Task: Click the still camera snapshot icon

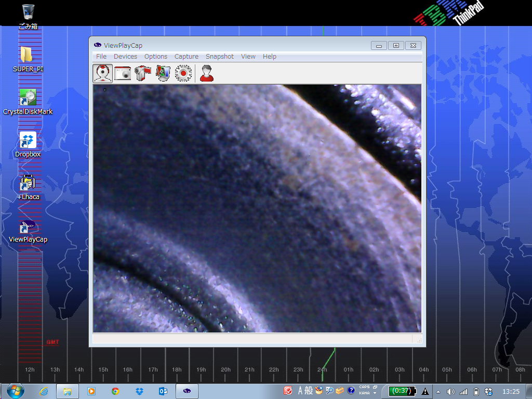Action: click(123, 73)
